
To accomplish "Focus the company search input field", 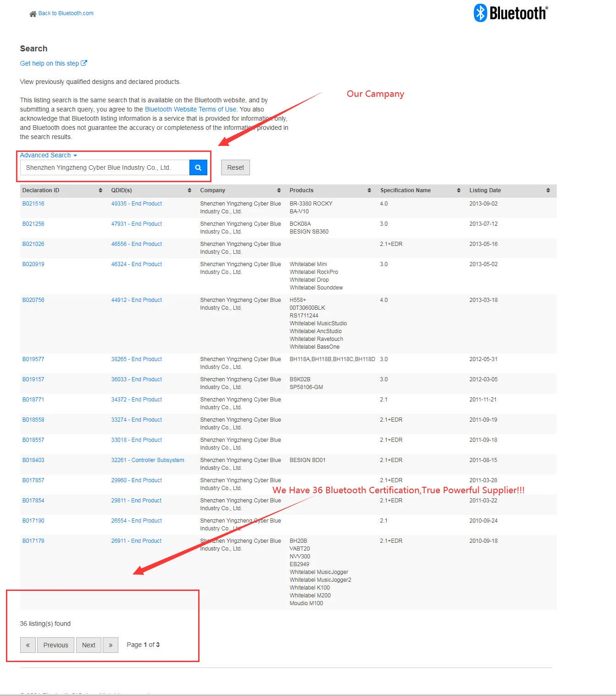I will coord(105,167).
